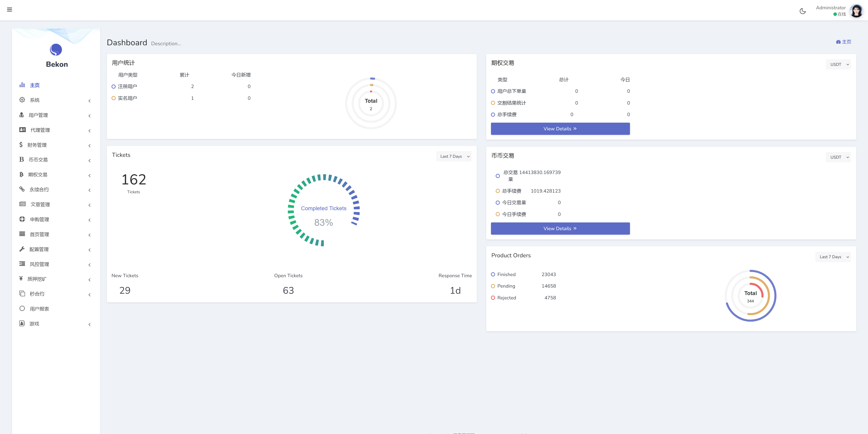Click View Details under 期权交易
The width and height of the screenshot is (868, 434).
click(560, 129)
